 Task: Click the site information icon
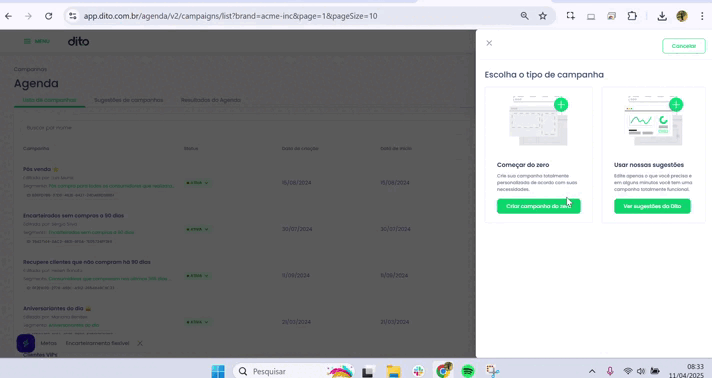point(73,16)
